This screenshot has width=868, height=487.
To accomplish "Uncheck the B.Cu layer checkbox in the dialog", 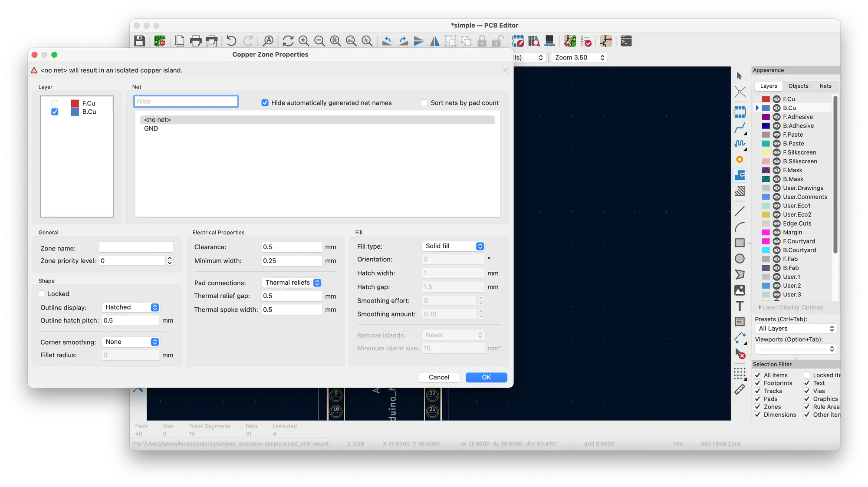I will pyautogui.click(x=55, y=112).
